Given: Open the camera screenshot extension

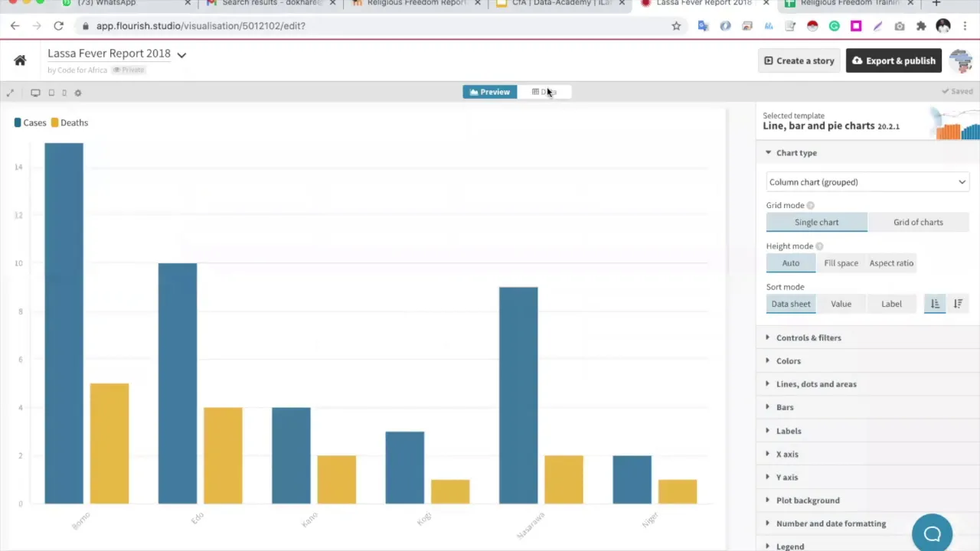Looking at the screenshot, I should [900, 26].
